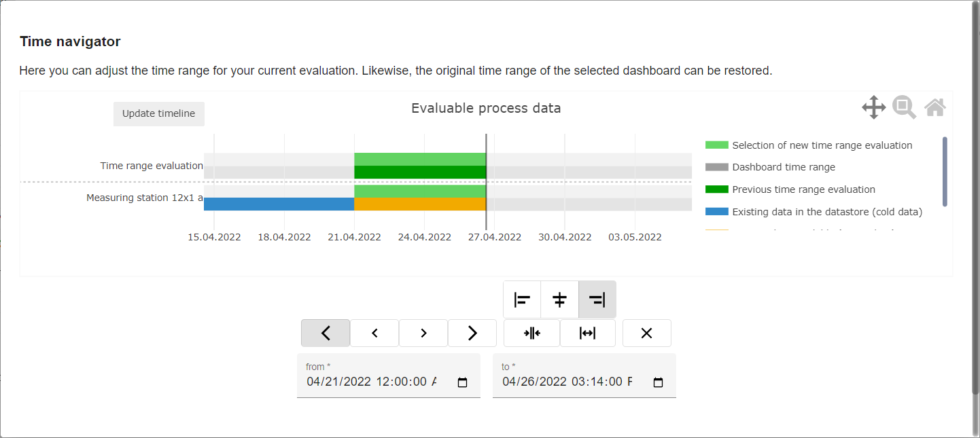This screenshot has width=980, height=438.
Task: Click the large right chevron shift button
Action: click(472, 333)
